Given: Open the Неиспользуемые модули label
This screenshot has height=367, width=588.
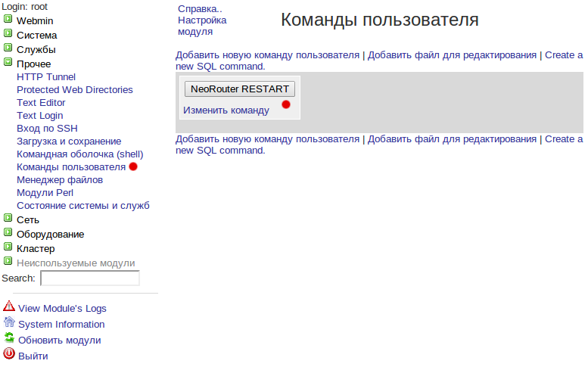Looking at the screenshot, I should click(76, 263).
